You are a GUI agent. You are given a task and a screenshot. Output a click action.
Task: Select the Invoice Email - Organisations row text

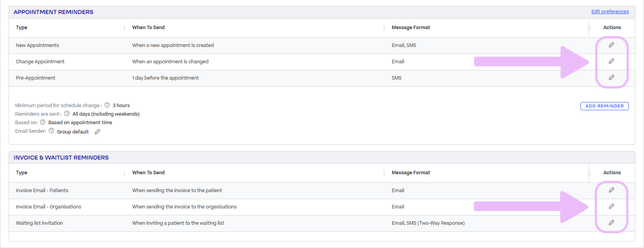tap(48, 207)
